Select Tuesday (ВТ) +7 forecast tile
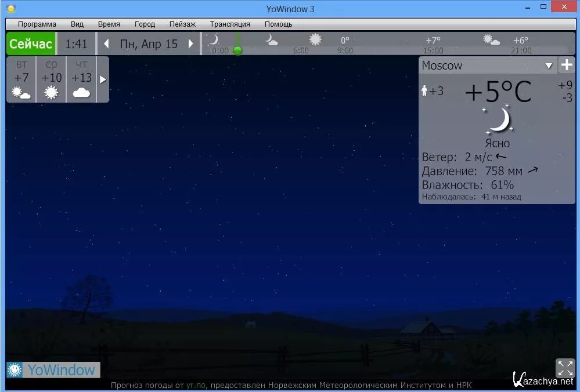This screenshot has height=392, width=580. coord(21,79)
